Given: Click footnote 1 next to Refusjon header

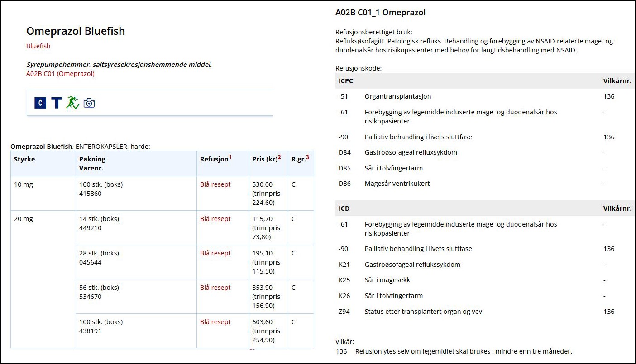Looking at the screenshot, I should point(230,157).
